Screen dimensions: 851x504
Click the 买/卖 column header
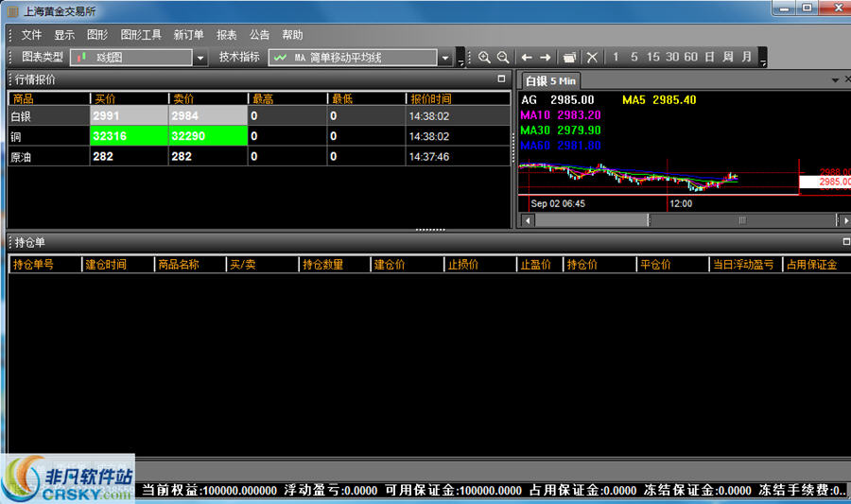coord(263,264)
